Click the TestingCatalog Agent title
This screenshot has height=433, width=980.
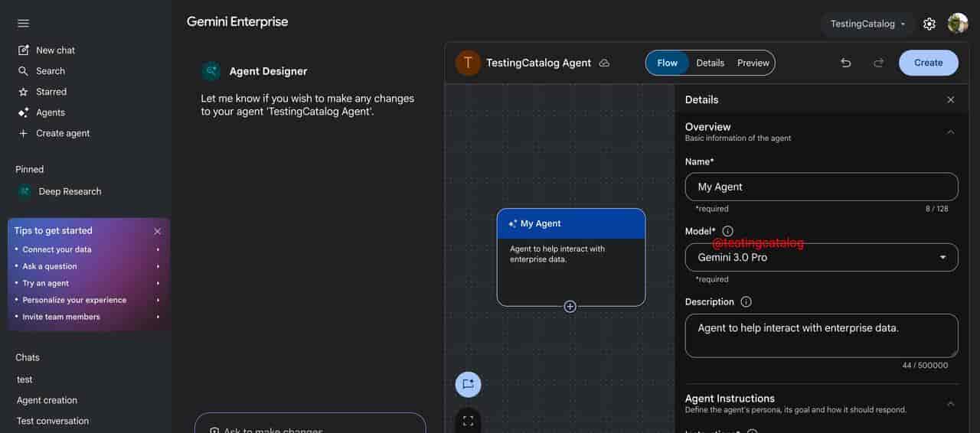539,63
